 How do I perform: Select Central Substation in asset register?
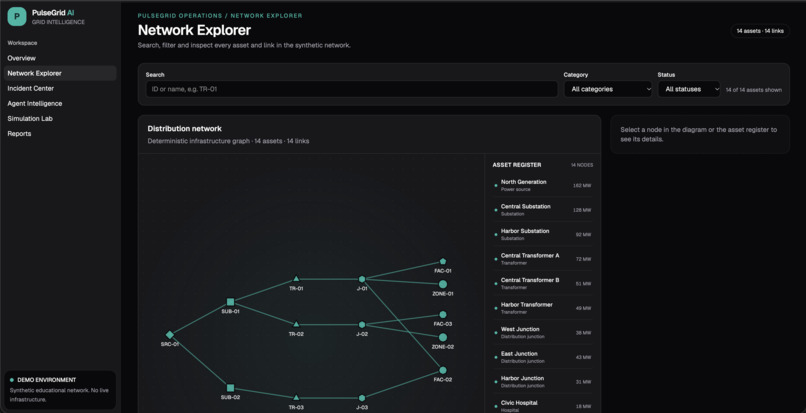click(x=543, y=210)
